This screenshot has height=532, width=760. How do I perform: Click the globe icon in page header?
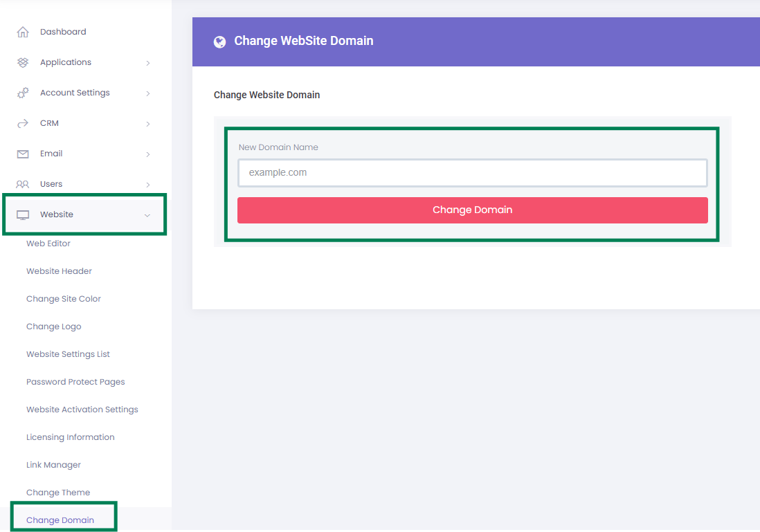220,42
